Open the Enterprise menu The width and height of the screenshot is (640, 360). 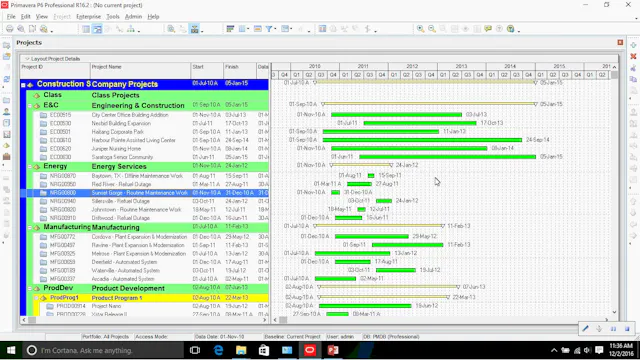(89, 17)
